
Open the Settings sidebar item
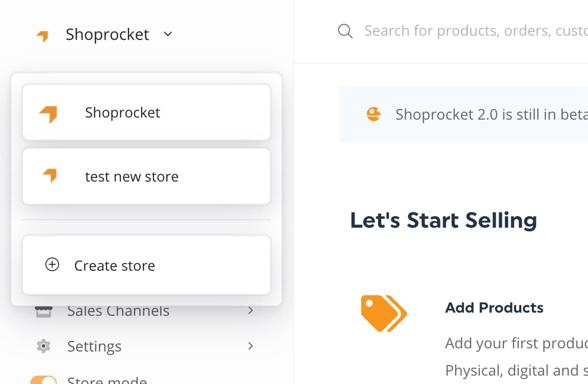point(94,346)
